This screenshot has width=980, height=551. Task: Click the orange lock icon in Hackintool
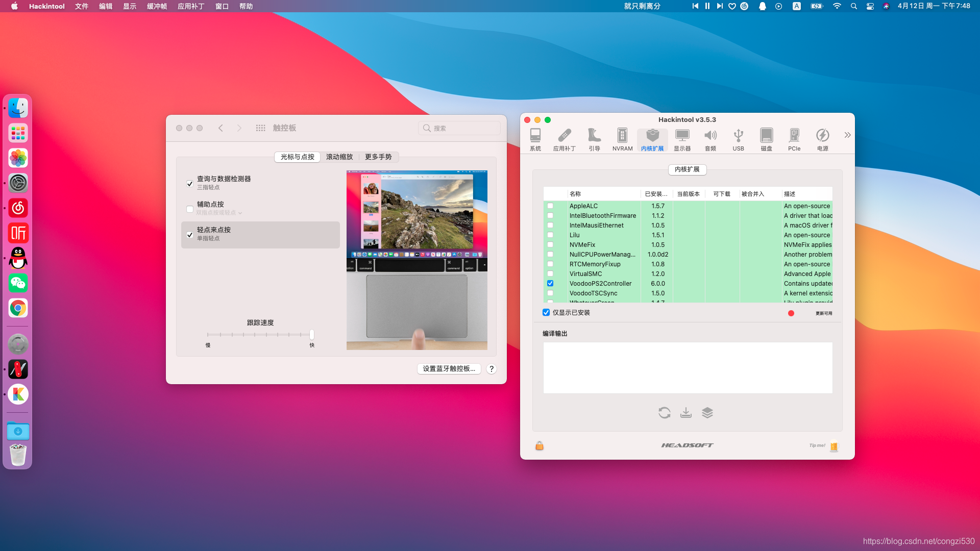click(x=539, y=446)
